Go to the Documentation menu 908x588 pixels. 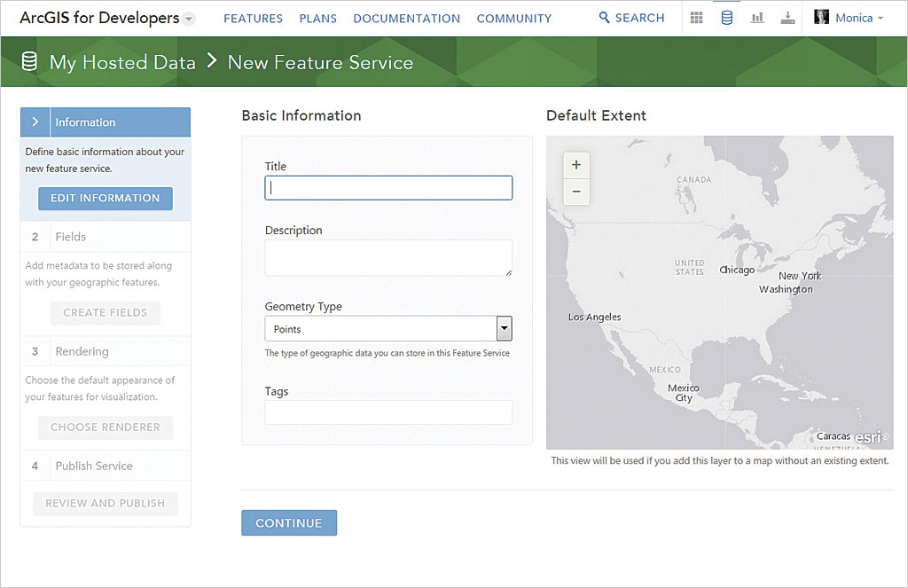click(x=406, y=18)
